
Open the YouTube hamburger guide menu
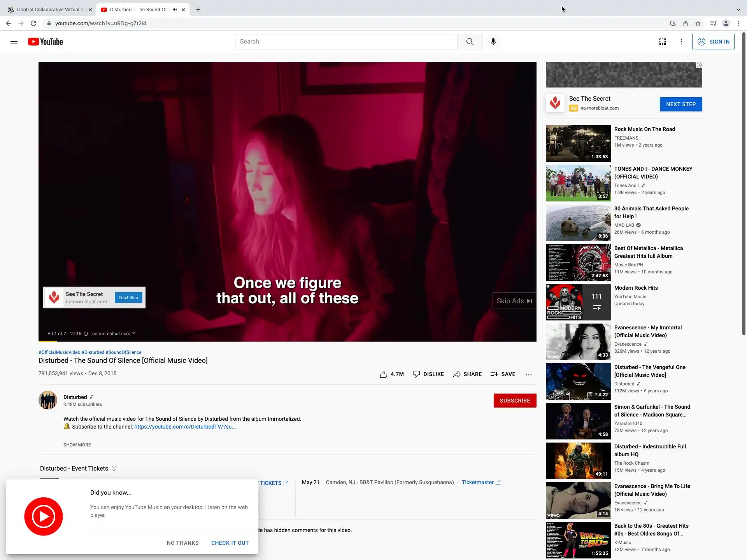tap(14, 42)
